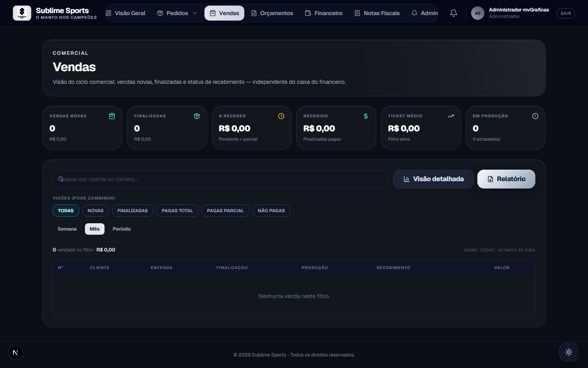The image size is (588, 368).
Task: Open the Admin nav item
Action: [425, 13]
